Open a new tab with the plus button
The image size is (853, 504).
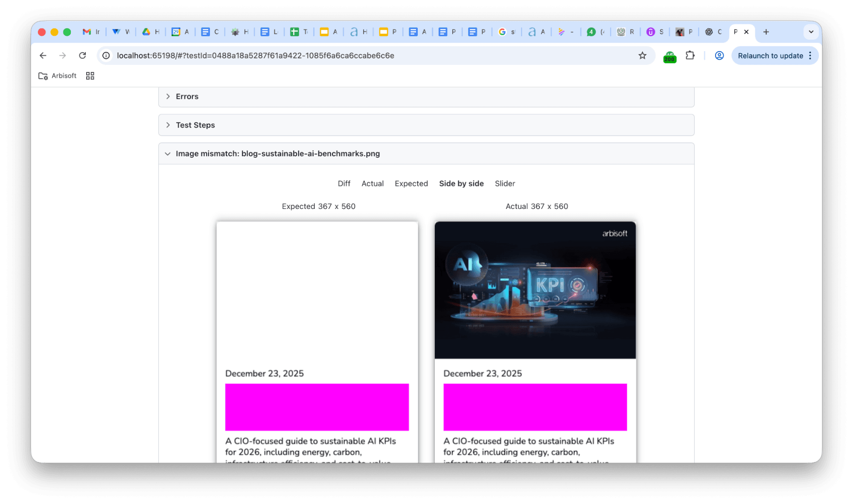tap(766, 32)
